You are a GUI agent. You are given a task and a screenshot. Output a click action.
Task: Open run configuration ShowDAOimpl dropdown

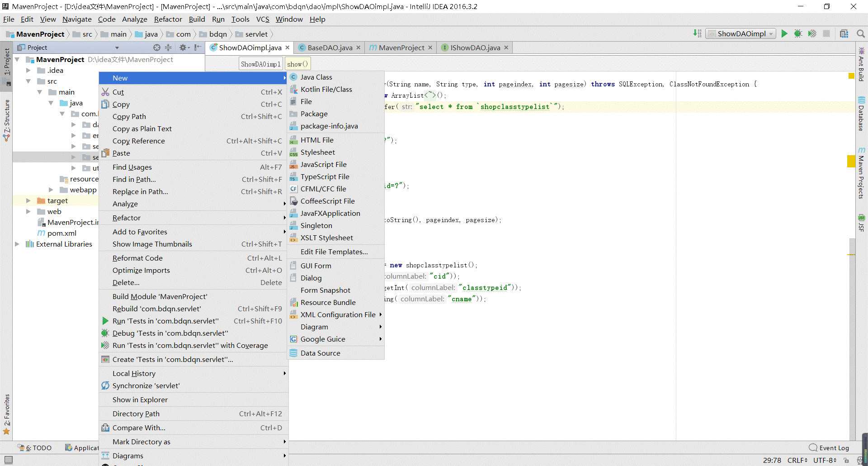pyautogui.click(x=741, y=33)
